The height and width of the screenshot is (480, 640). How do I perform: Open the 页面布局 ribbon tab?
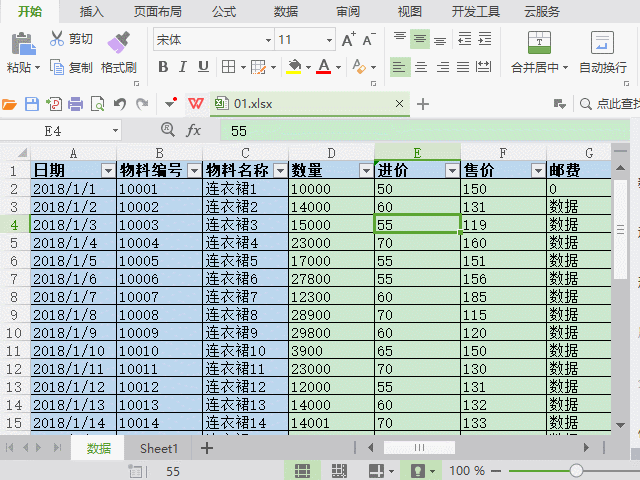(158, 11)
